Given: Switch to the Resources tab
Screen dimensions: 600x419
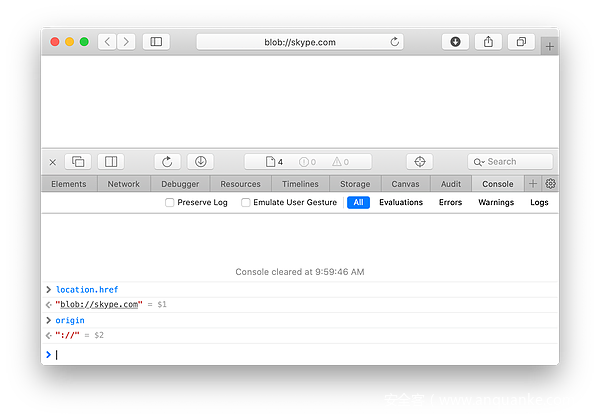Looking at the screenshot, I should tap(240, 184).
